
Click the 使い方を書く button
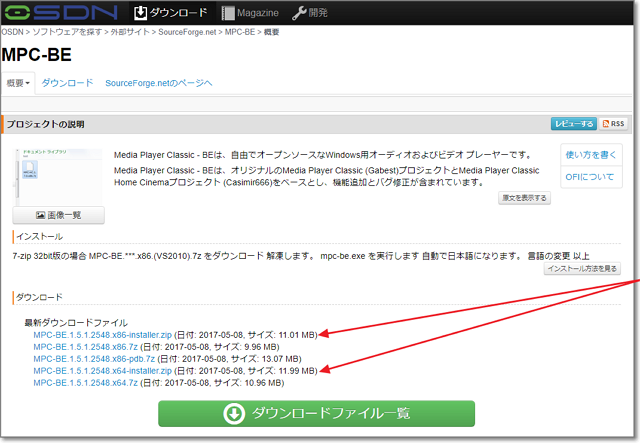(x=592, y=154)
